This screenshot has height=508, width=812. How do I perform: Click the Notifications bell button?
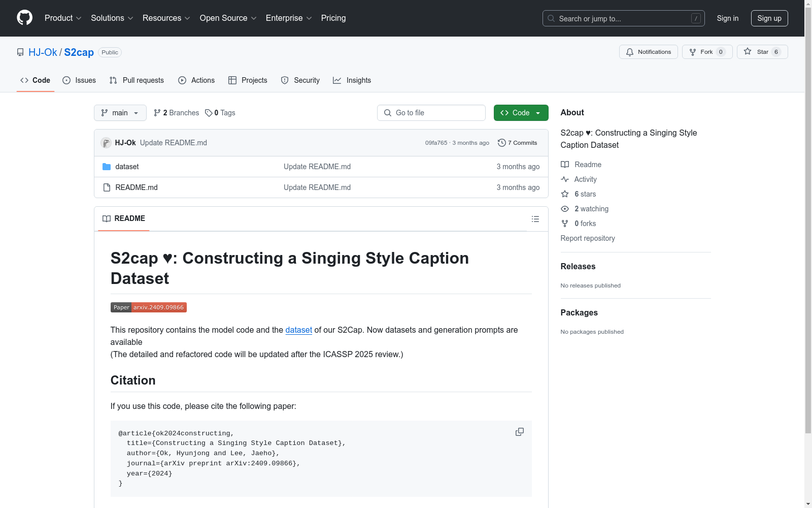coord(648,52)
